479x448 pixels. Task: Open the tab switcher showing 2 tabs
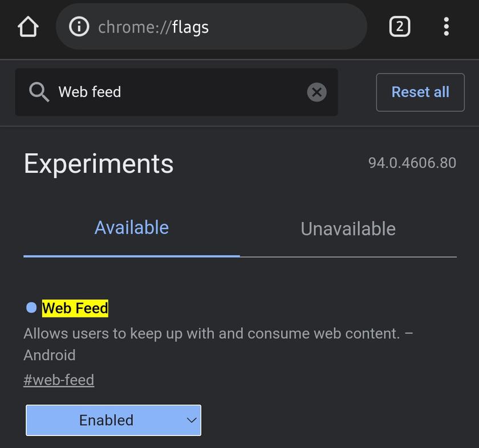pyautogui.click(x=399, y=27)
